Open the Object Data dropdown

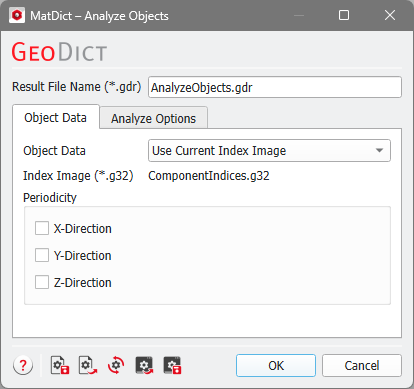pos(269,151)
